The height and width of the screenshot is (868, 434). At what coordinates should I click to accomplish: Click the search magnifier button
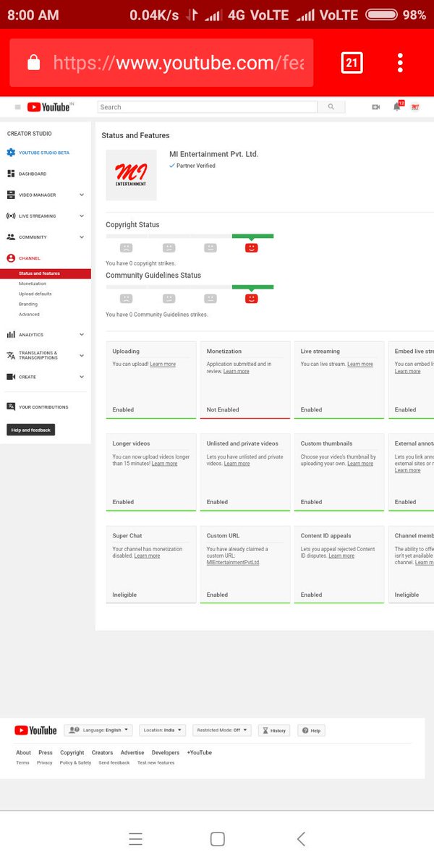(x=331, y=107)
